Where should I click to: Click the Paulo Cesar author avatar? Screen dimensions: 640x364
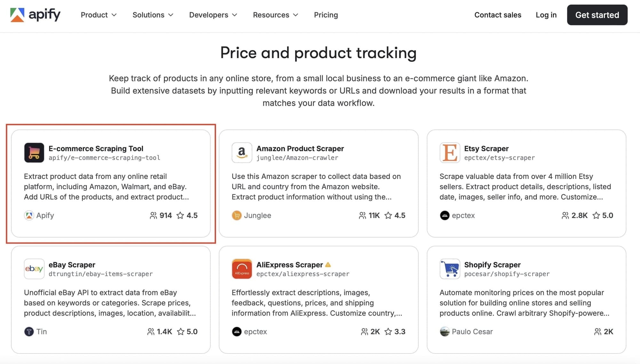444,331
